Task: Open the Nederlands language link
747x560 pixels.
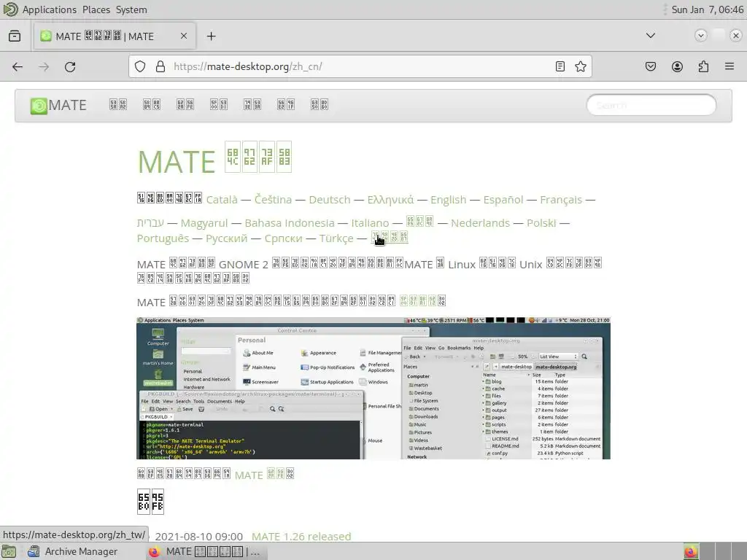Action: (480, 223)
